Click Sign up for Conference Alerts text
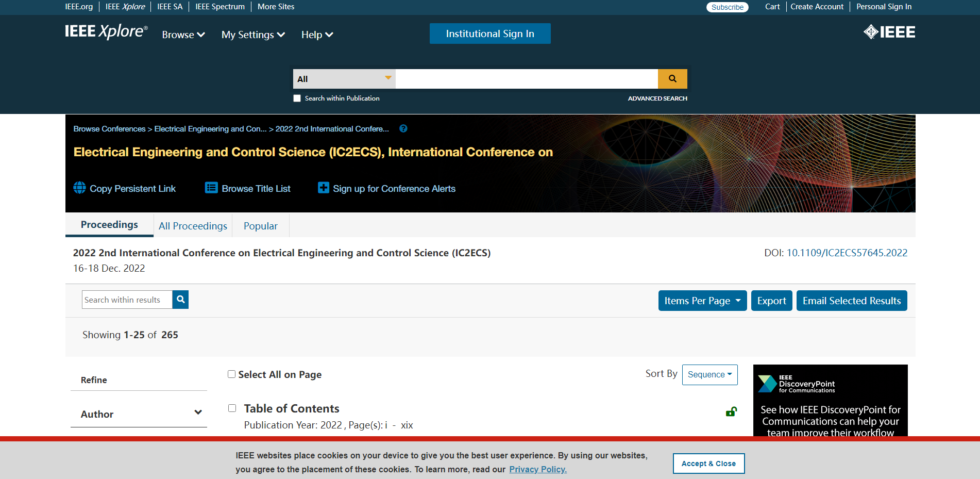Image resolution: width=980 pixels, height=479 pixels. tap(394, 189)
